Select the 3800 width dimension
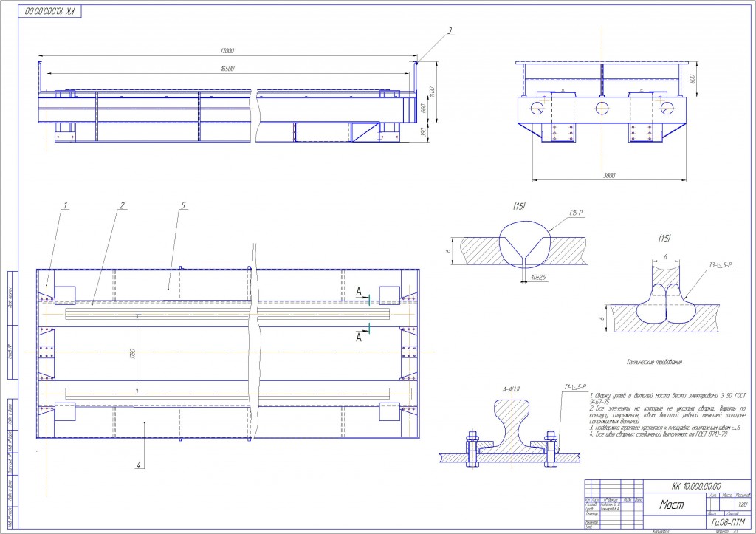756x534 pixels. 609,176
